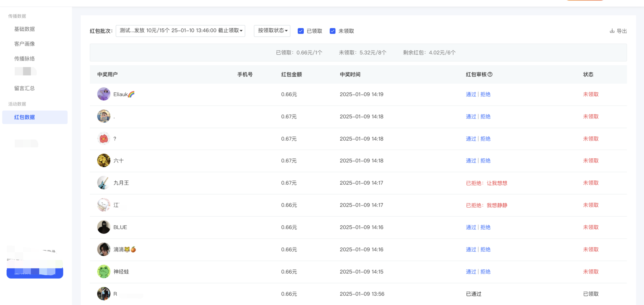Click 拒绝 for BLUE's red packet
The width and height of the screenshot is (644, 305).
point(485,227)
